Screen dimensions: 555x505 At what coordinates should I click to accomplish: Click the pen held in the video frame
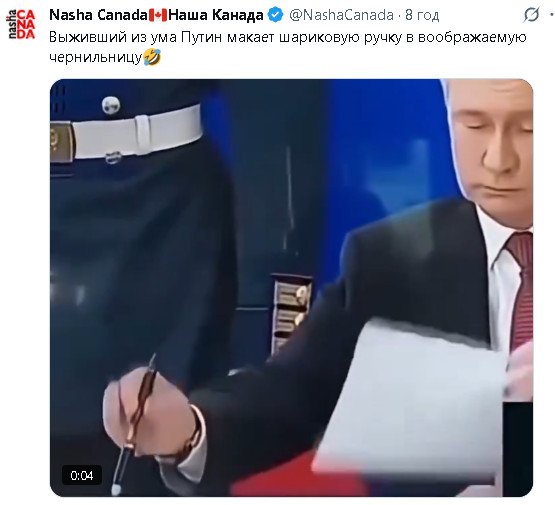click(x=135, y=423)
